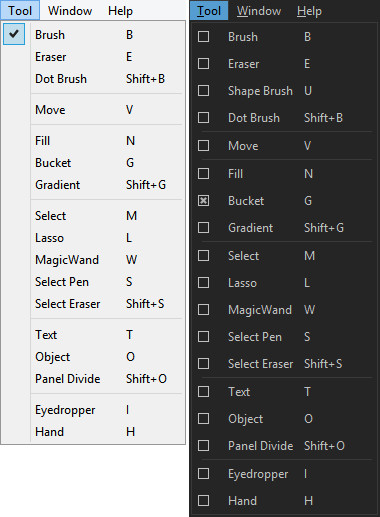This screenshot has height=517, width=380.
Task: Uncheck the Bucket checkbox in dark menu
Action: 203,201
